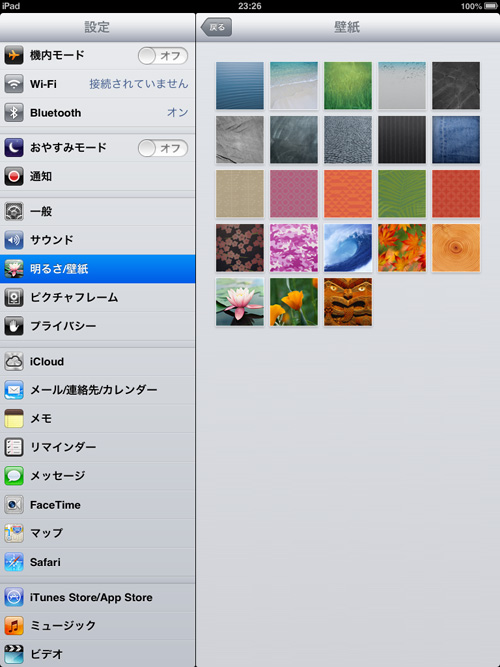The image size is (500, 667).
Task: Tap the Safari compass icon
Action: coord(14,562)
